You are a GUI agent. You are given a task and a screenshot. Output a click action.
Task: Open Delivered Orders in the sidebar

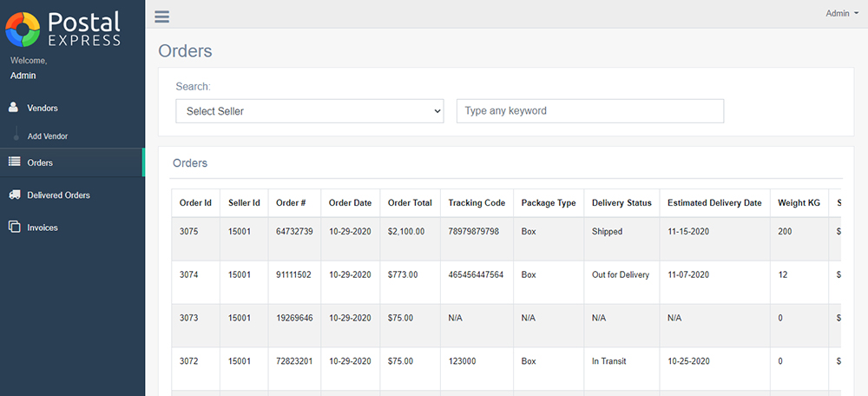pyautogui.click(x=59, y=195)
